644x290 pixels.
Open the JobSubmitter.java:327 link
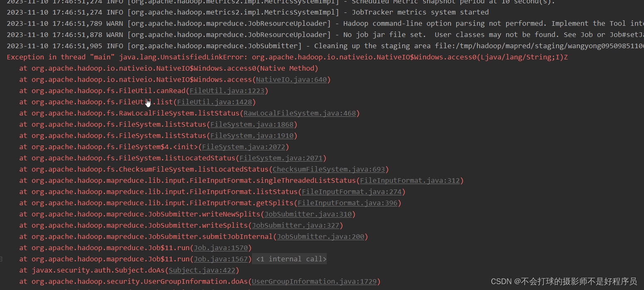coord(296,225)
